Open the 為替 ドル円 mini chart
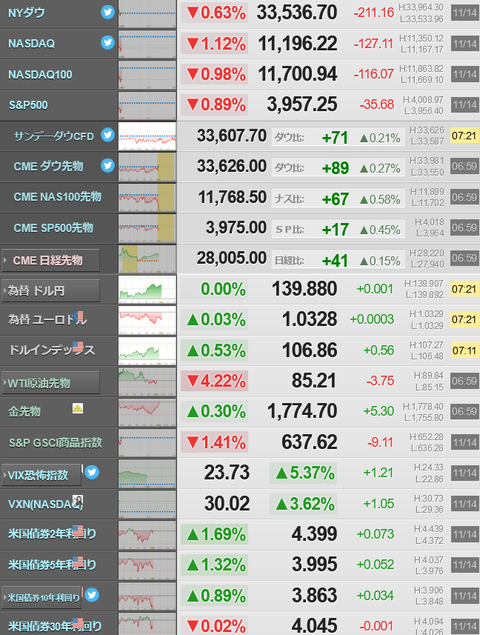Image resolution: width=480 pixels, height=635 pixels. 147,289
